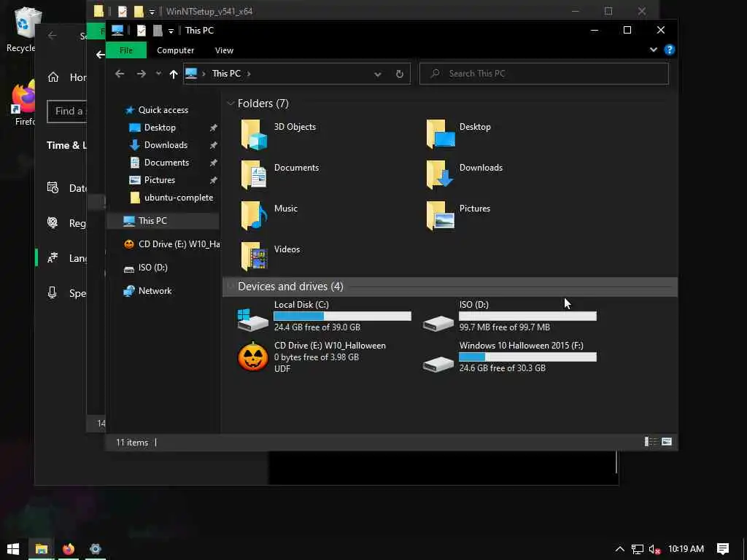Open the Computer ribbon tab
The width and height of the screenshot is (747, 560).
pos(175,50)
